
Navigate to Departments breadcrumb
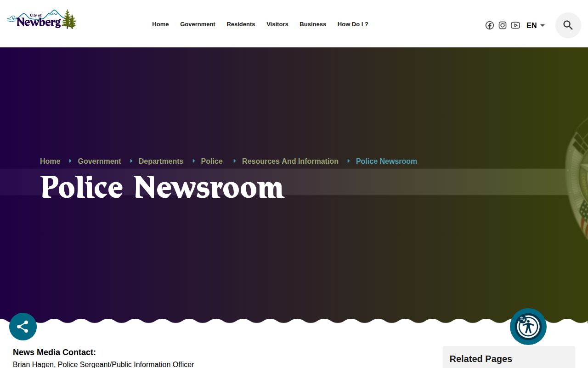point(161,161)
